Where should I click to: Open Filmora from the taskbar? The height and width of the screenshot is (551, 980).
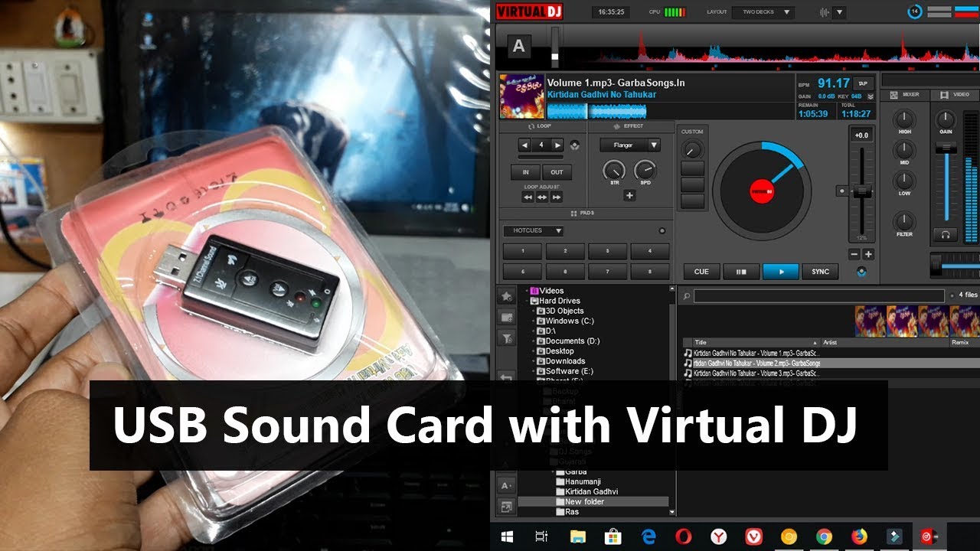click(x=894, y=537)
